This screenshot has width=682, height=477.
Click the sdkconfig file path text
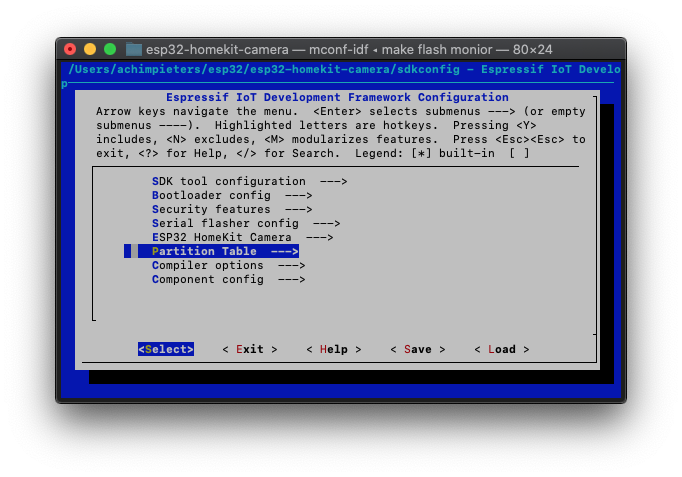click(x=264, y=70)
